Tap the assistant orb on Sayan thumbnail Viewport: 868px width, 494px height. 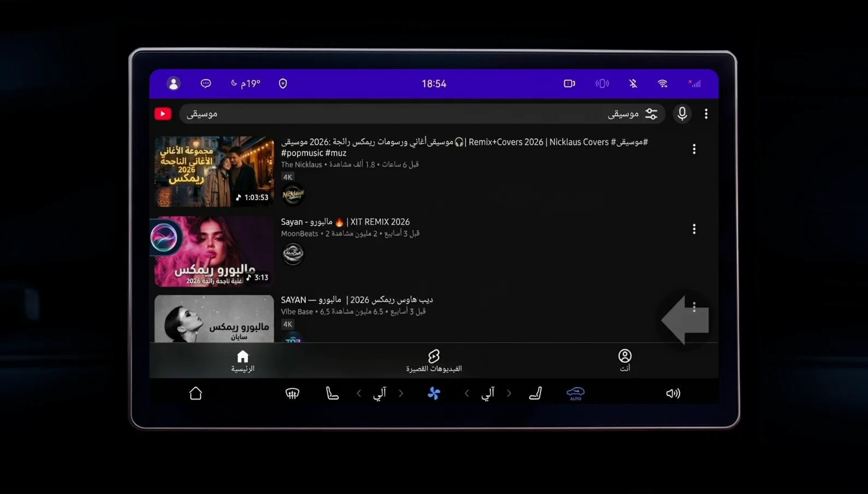pos(164,238)
